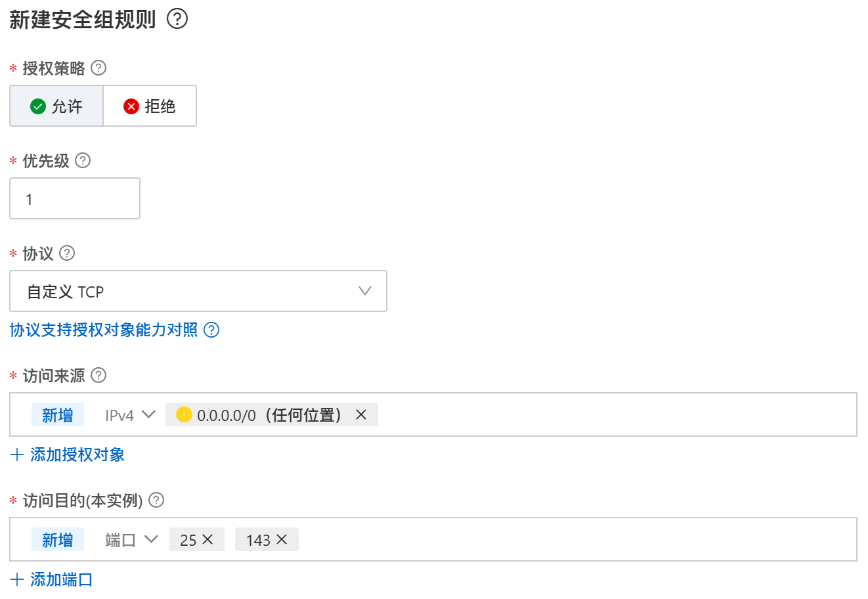Click the yellow warning icon on 0.0.0.0/0
868x599 pixels.
pyautogui.click(x=184, y=414)
